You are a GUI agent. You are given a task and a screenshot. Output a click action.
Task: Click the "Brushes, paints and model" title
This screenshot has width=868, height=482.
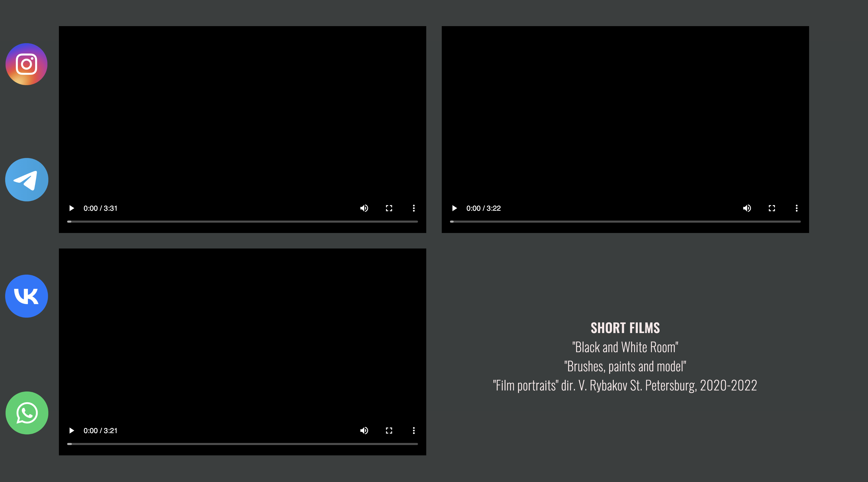[625, 366]
